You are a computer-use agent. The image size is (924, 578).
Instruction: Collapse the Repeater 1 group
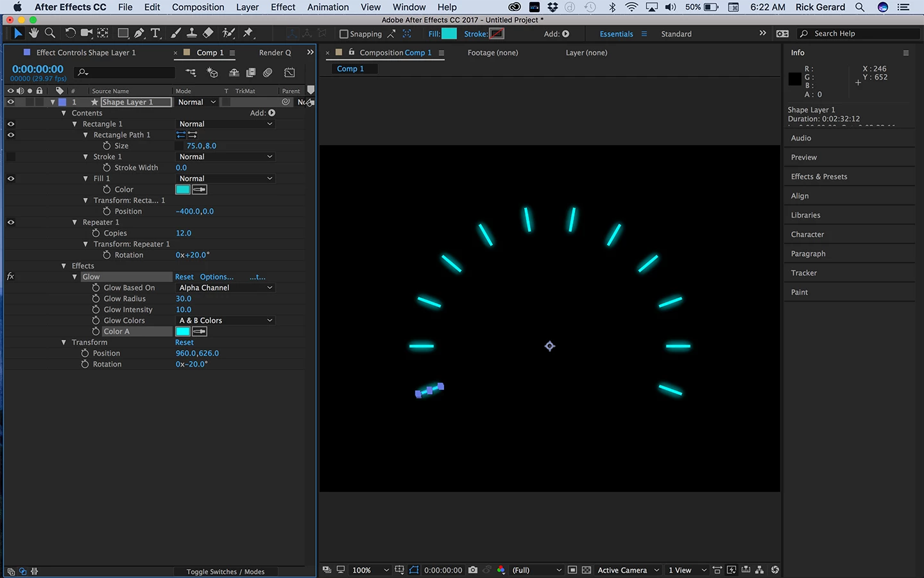[x=74, y=222]
